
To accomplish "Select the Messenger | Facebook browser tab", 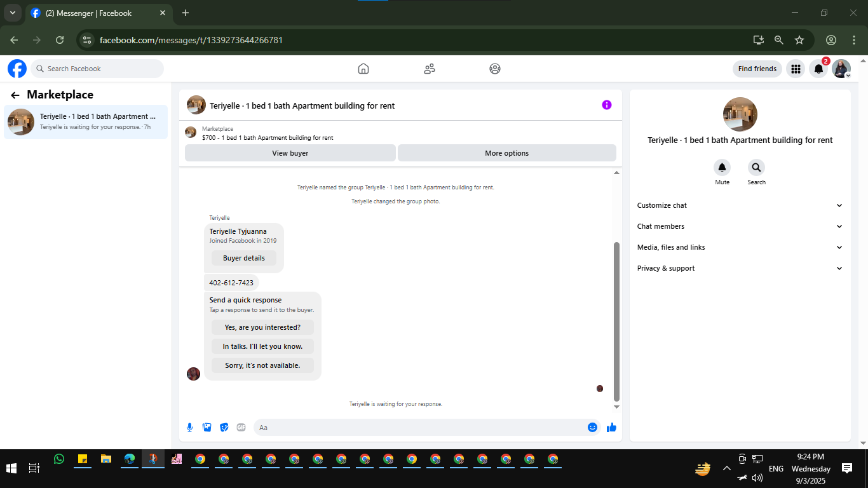I will [x=100, y=13].
